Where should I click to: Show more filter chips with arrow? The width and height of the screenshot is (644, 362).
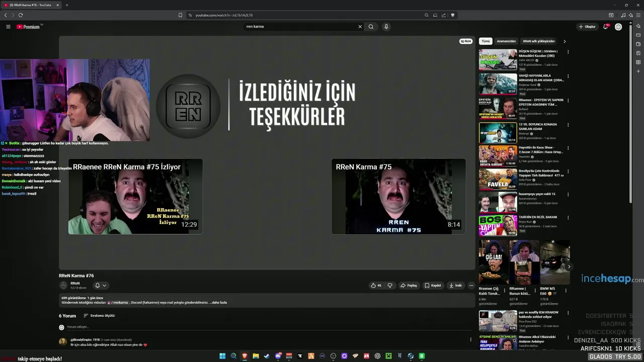565,41
